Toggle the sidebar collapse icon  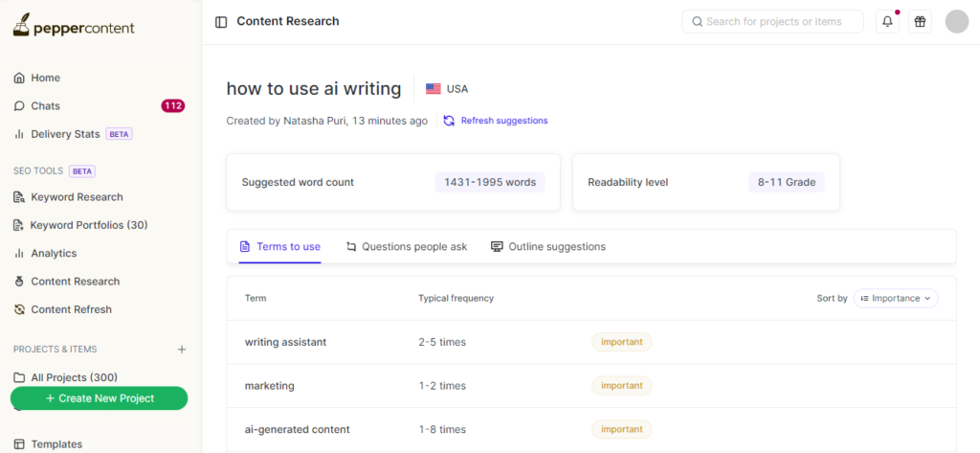(x=221, y=22)
